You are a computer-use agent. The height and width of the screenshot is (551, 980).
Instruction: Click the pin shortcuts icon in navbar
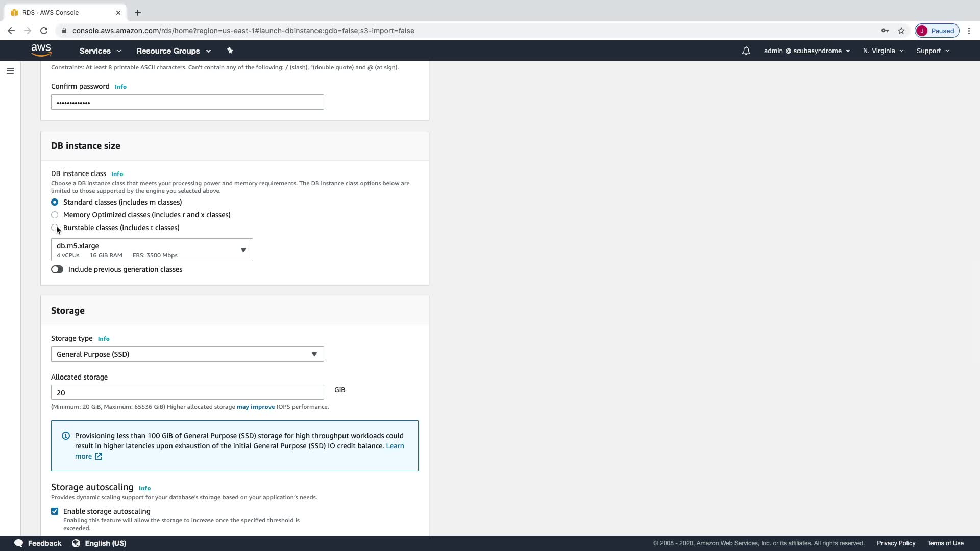point(230,51)
